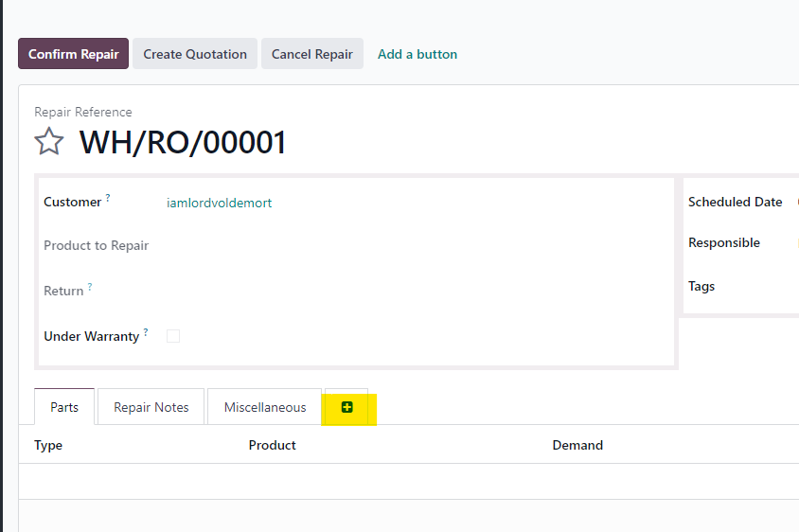The width and height of the screenshot is (799, 532).
Task: Click the Create Quotation button
Action: coord(195,54)
